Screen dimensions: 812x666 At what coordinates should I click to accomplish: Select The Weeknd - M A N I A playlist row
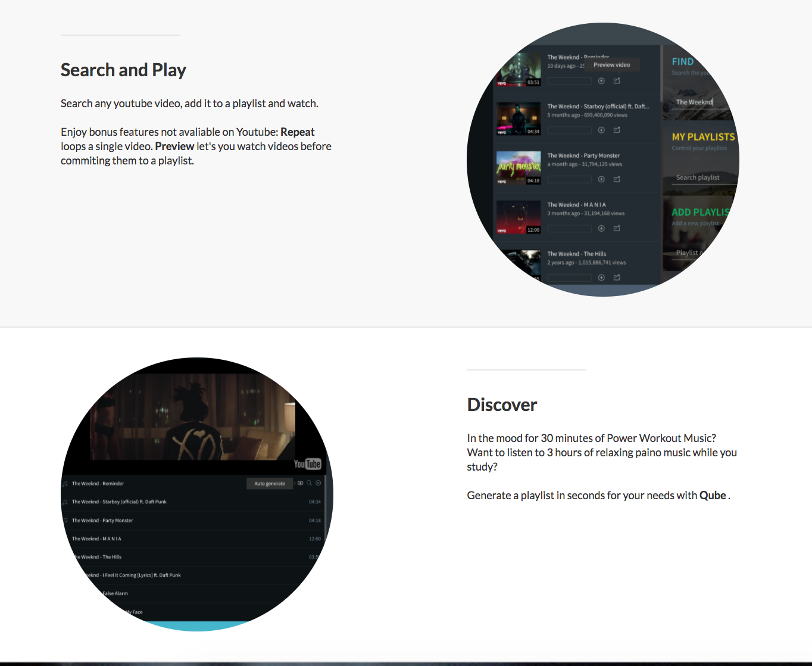coord(196,539)
